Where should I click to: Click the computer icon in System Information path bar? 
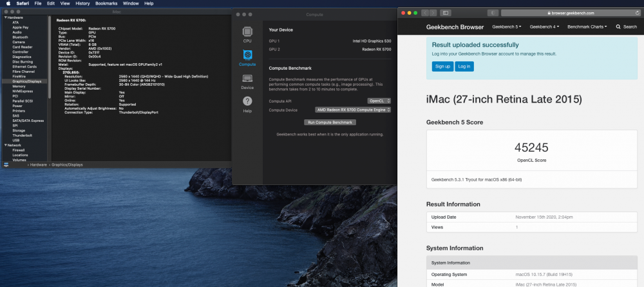coord(6,164)
